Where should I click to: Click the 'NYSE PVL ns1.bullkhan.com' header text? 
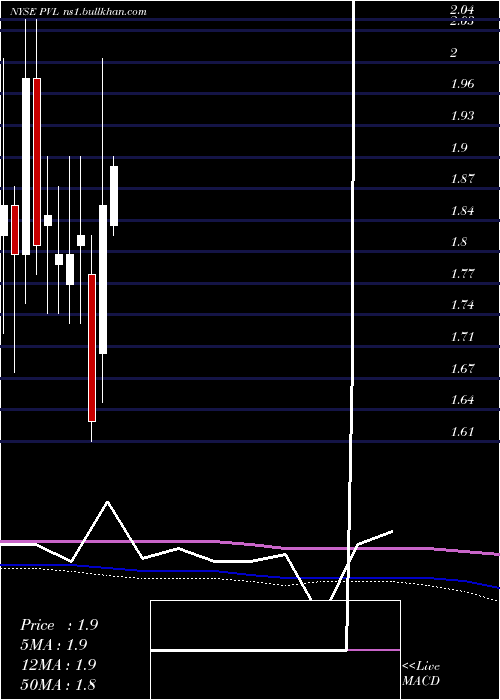(x=79, y=11)
